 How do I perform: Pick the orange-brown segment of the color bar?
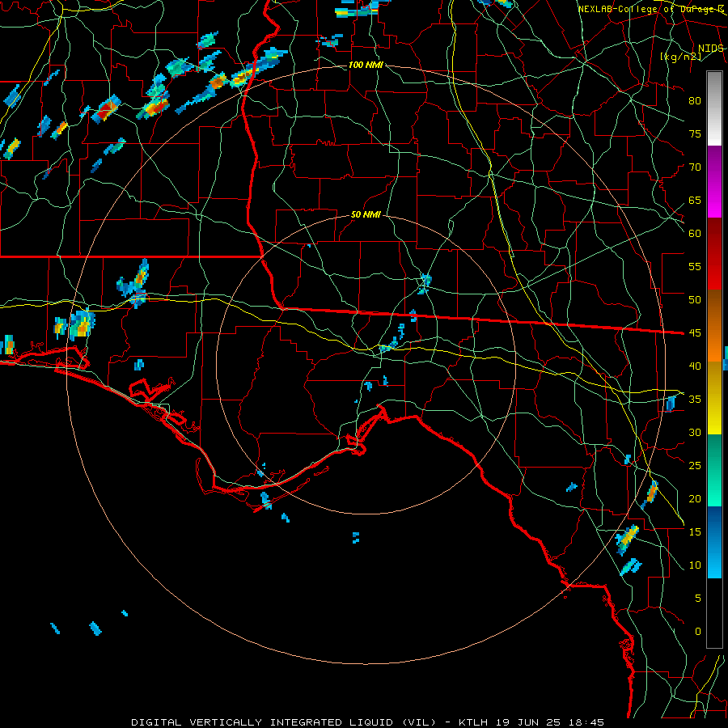tap(714, 326)
